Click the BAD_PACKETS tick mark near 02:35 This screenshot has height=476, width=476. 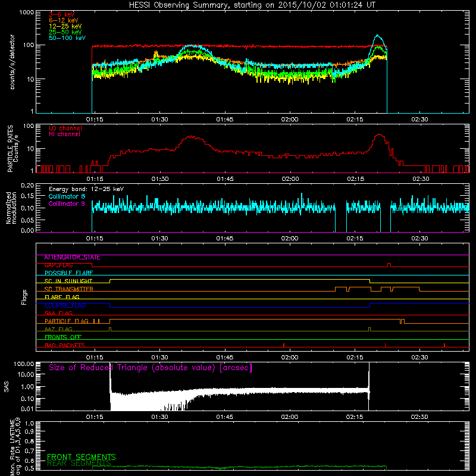pos(444,345)
